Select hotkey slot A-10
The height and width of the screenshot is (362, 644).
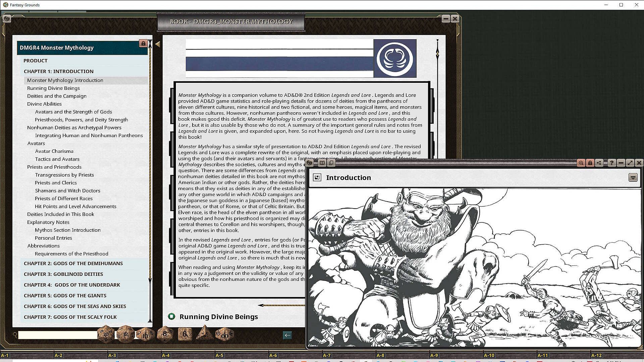(510, 355)
